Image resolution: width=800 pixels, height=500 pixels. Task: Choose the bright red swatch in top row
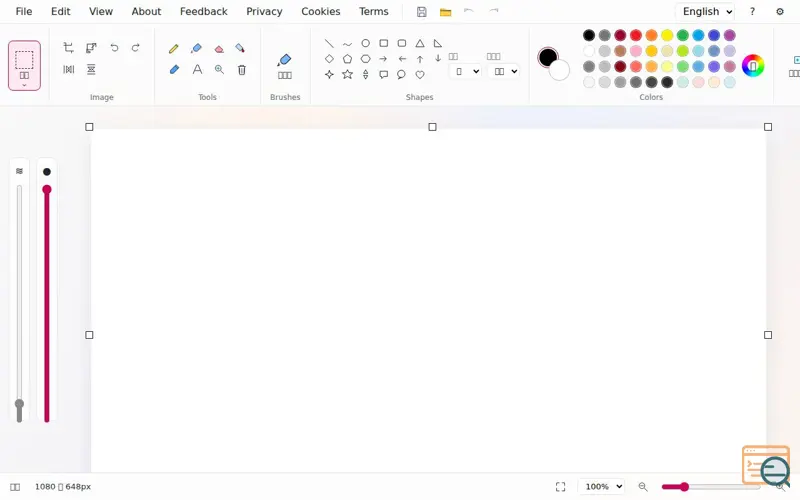pos(636,35)
